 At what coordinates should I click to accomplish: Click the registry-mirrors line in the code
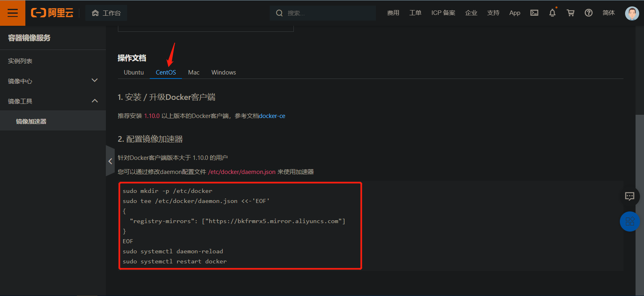click(x=237, y=221)
